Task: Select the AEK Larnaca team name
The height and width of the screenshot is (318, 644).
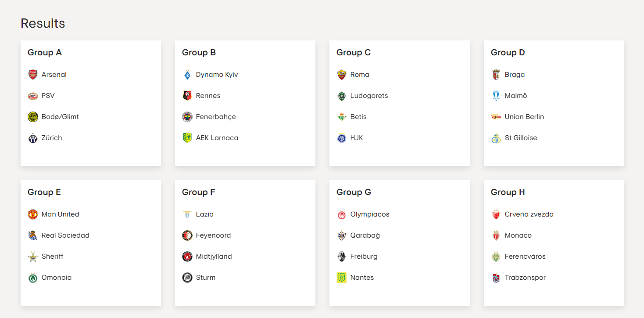Action: tap(217, 138)
